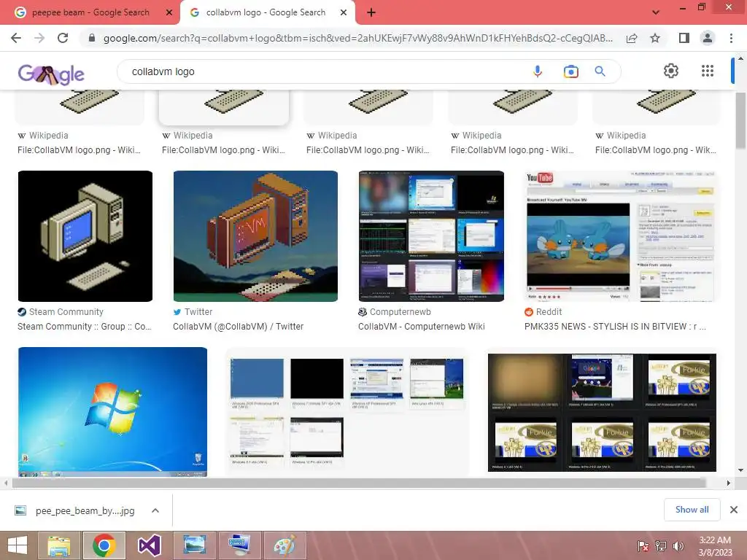This screenshot has height=560, width=747.
Task: Open File Explorer from the taskbar
Action: coord(58,545)
